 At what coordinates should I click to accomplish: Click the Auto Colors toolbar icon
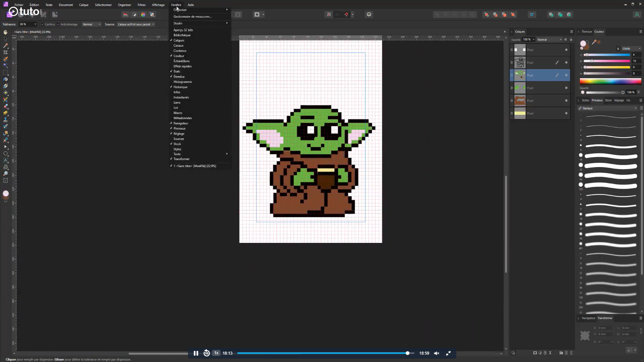point(143,14)
